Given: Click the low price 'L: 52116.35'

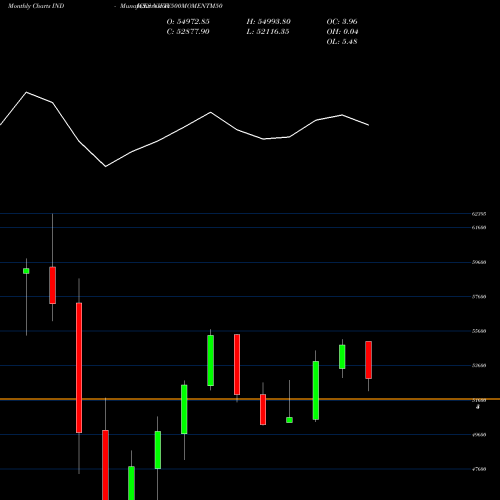Looking at the screenshot, I should pos(268,31).
